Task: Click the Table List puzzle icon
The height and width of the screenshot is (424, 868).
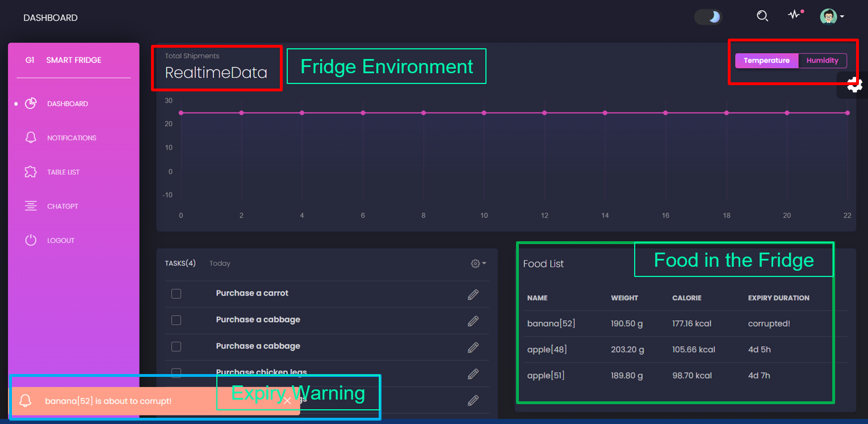Action: point(31,172)
